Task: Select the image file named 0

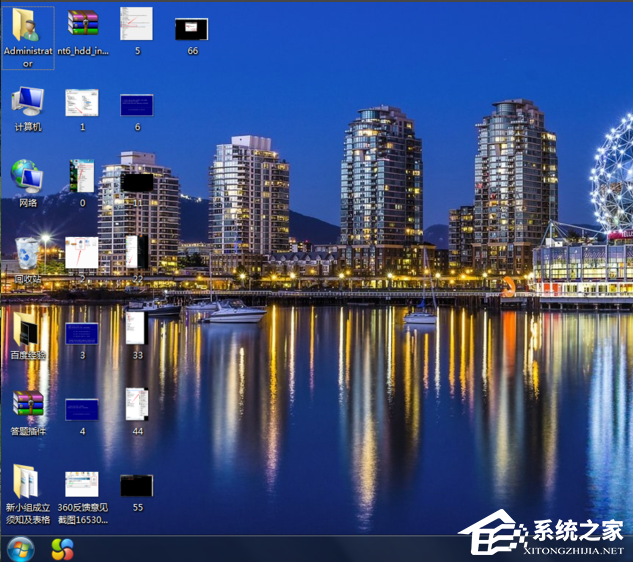Action: pyautogui.click(x=82, y=177)
